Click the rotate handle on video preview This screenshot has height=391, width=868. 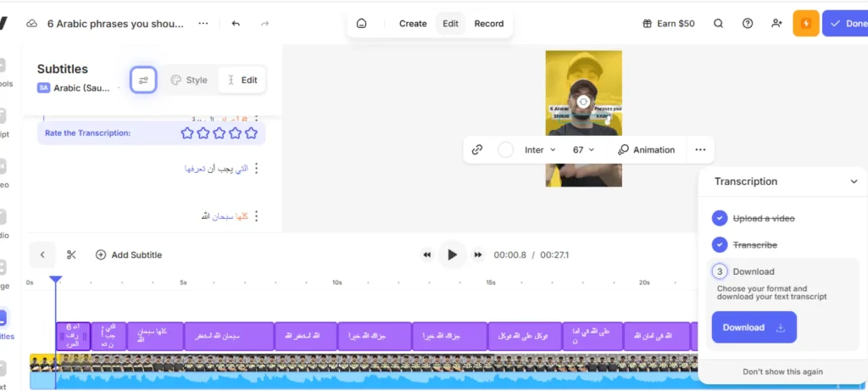tap(583, 101)
